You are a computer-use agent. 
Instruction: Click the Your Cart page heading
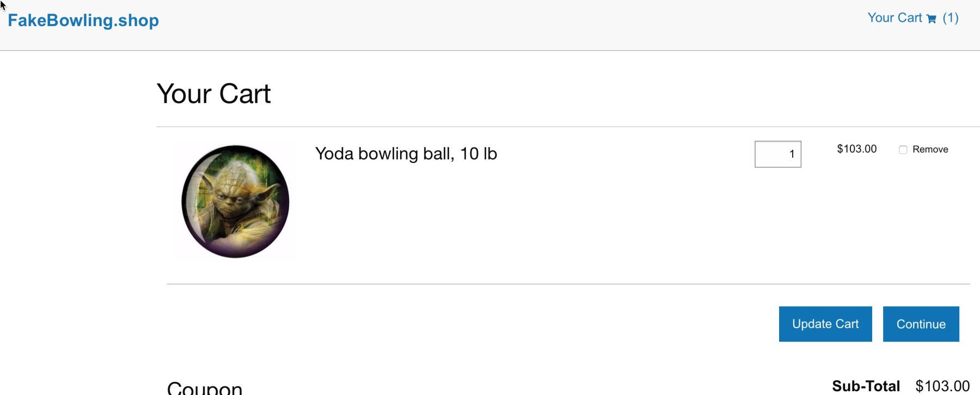[x=213, y=94]
